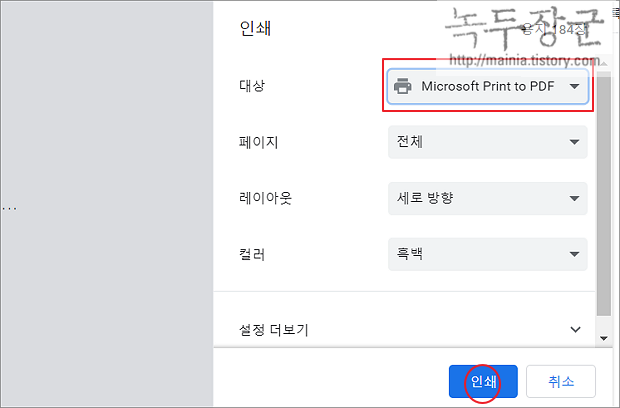Click the blue 인쇄 print button

[x=483, y=382]
